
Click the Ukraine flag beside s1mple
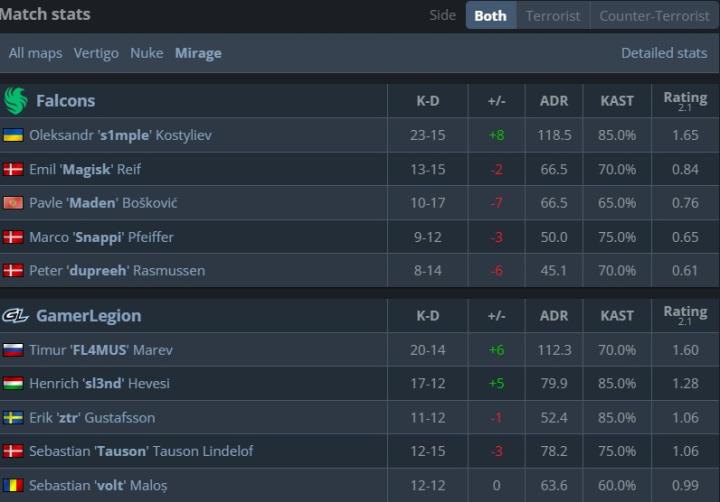14,135
